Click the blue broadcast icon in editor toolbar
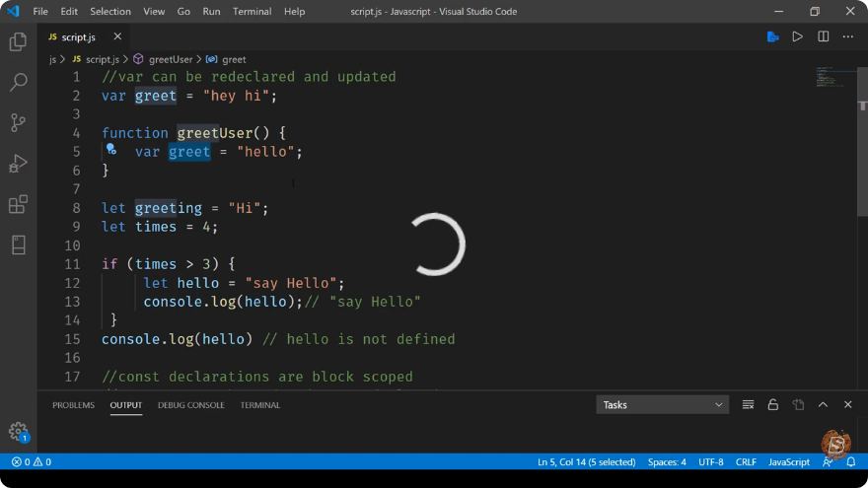The image size is (868, 488). (772, 37)
